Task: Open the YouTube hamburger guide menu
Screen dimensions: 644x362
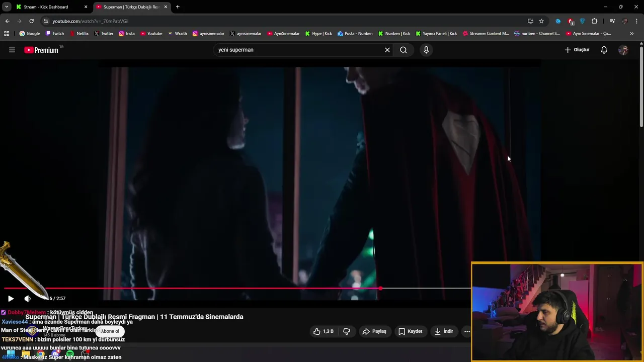Action: pyautogui.click(x=12, y=50)
